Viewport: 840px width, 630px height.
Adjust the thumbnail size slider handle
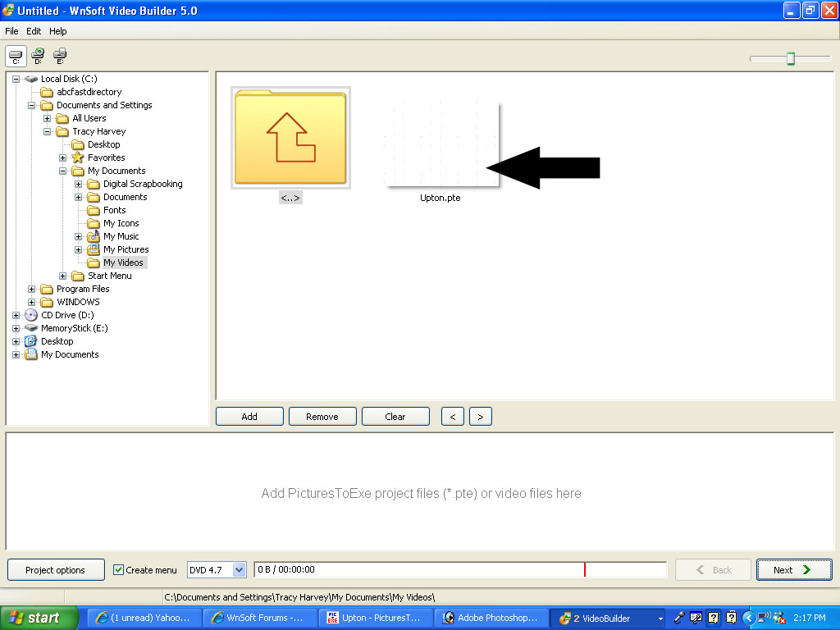coord(790,58)
